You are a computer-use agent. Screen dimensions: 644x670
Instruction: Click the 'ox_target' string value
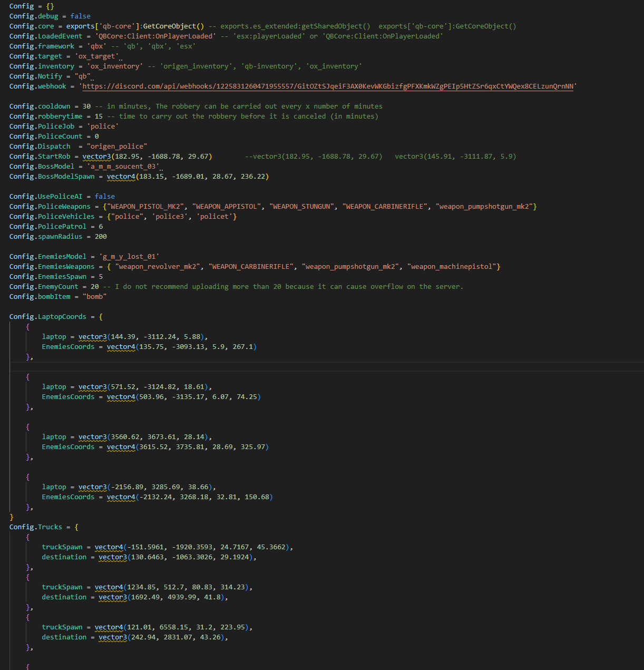tap(96, 56)
